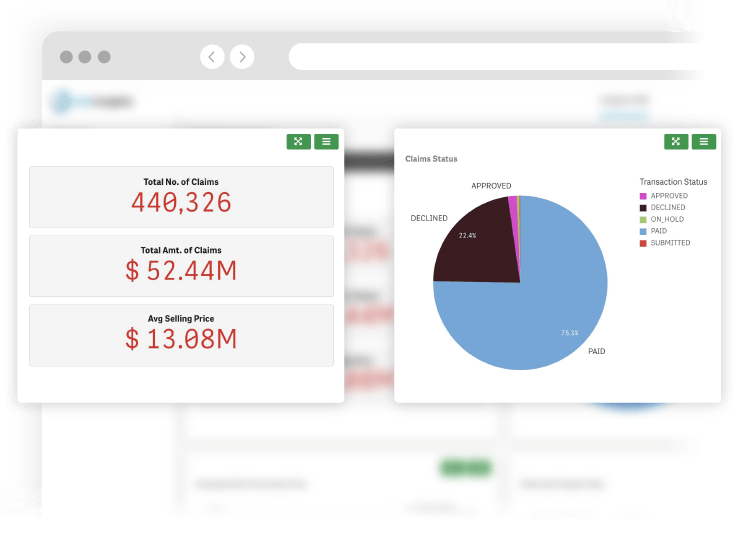Click the Avg Selling Price heading
The image size is (734, 550).
[181, 318]
